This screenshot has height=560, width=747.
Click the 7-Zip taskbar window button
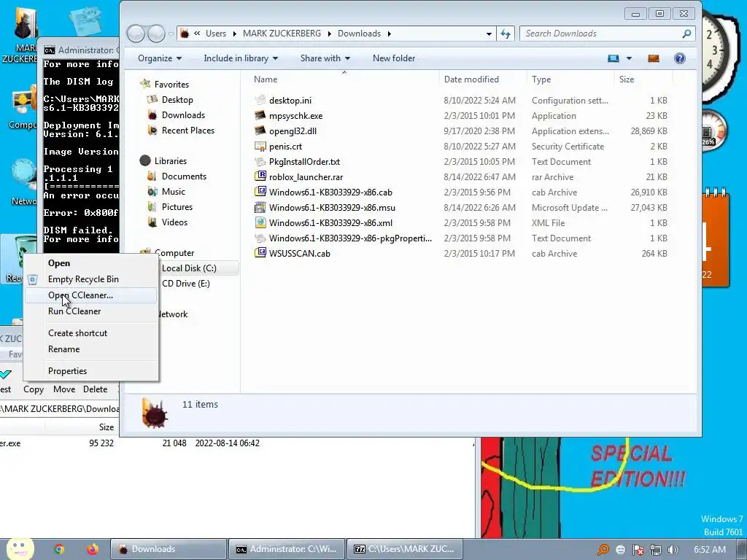tap(405, 549)
